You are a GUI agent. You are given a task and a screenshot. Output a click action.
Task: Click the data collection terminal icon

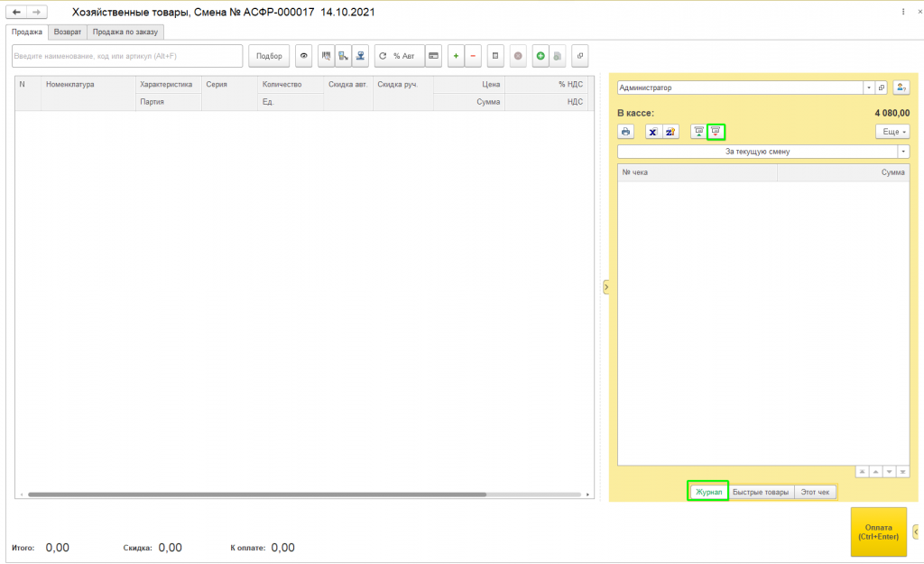(343, 56)
